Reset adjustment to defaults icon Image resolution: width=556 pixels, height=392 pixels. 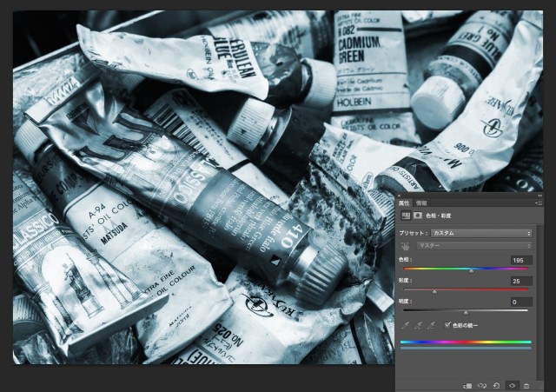pos(497,385)
